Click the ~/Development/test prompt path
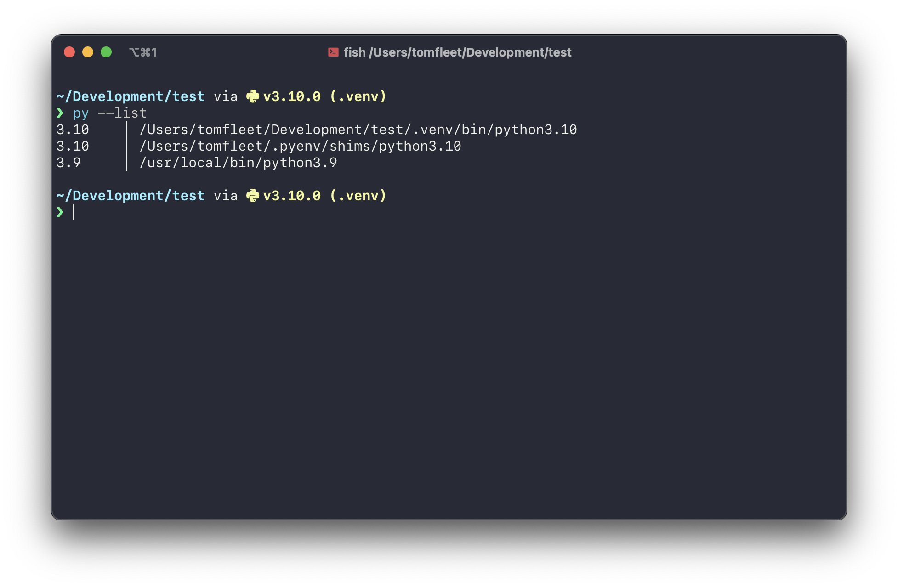The image size is (898, 588). [131, 96]
